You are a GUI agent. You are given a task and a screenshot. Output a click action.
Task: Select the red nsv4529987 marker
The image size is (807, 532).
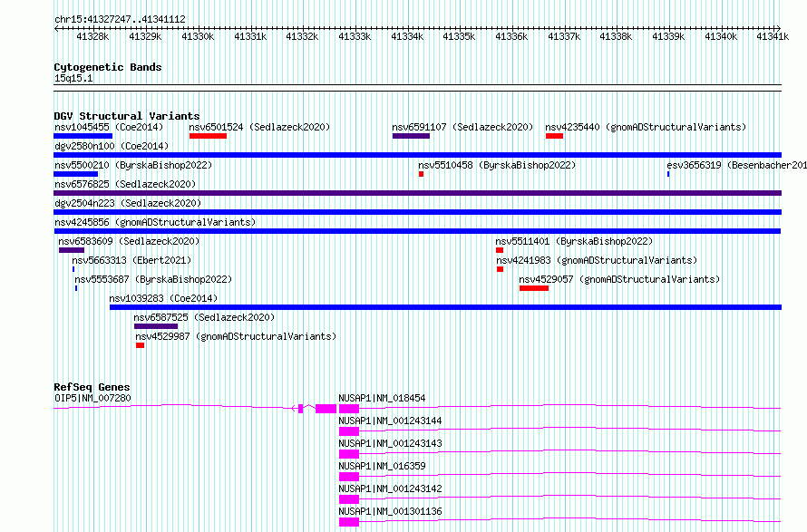click(140, 345)
